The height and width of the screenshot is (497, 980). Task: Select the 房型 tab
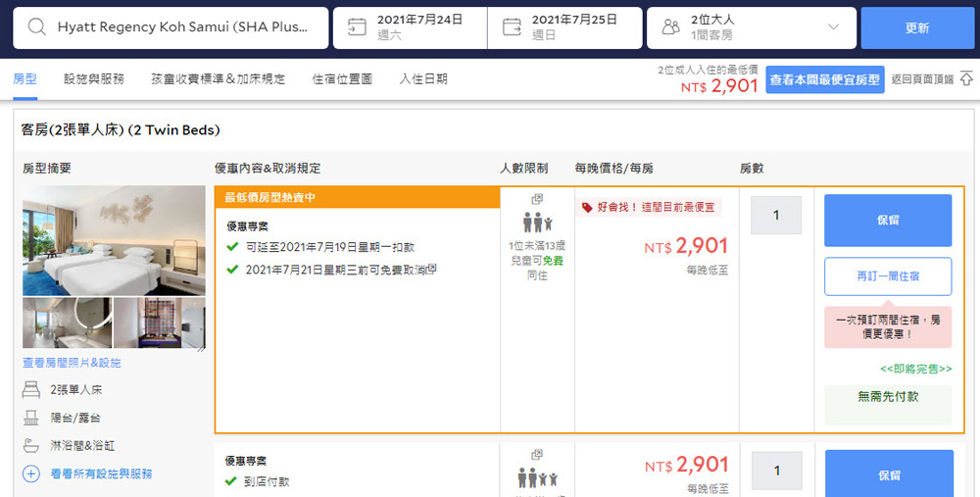[25, 78]
